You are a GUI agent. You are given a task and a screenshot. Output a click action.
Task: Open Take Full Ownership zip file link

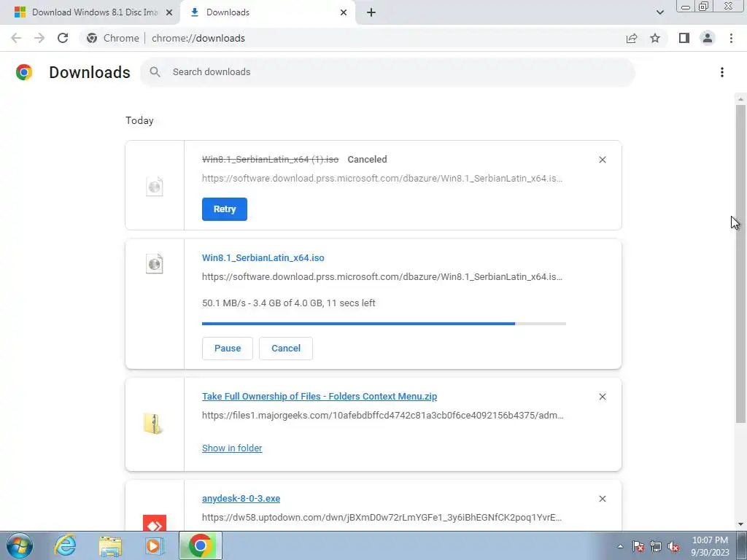pos(320,396)
